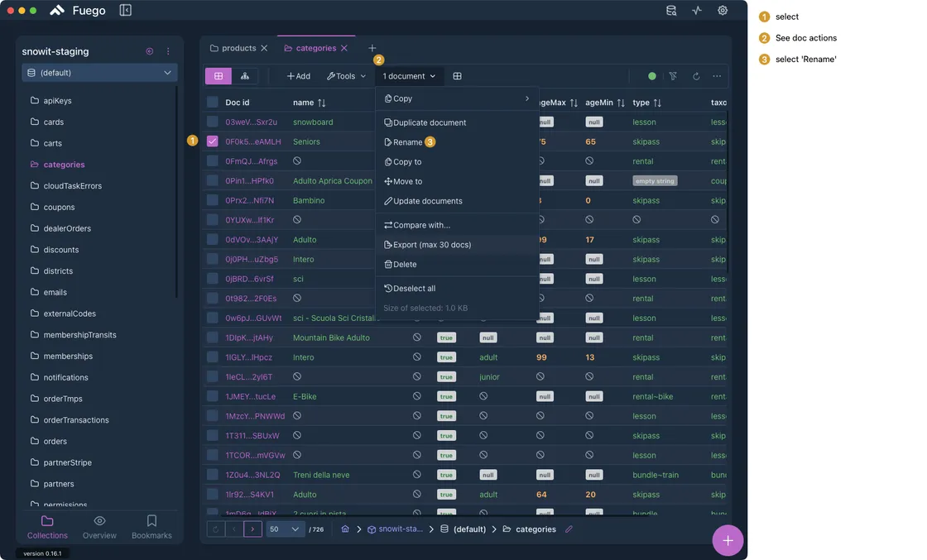
Task: Open the Tools dropdown
Action: point(347,76)
